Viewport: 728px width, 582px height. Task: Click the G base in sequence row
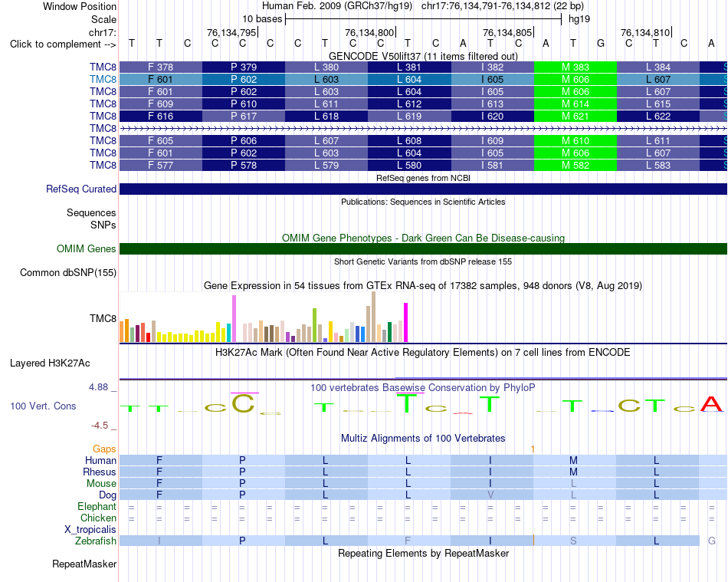click(x=601, y=44)
